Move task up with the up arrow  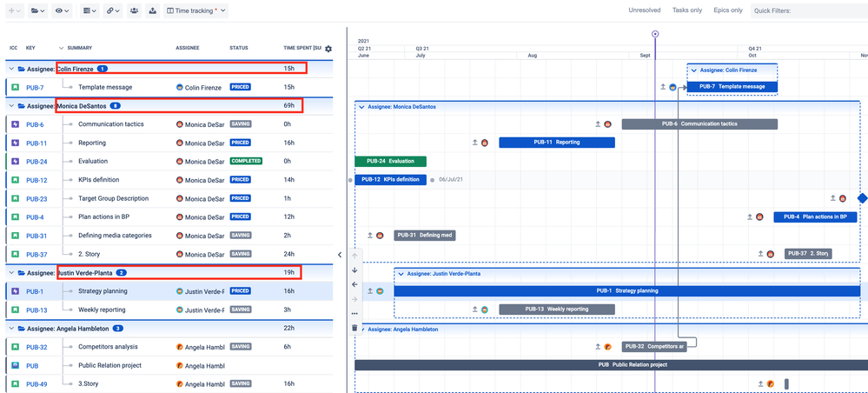[x=354, y=256]
